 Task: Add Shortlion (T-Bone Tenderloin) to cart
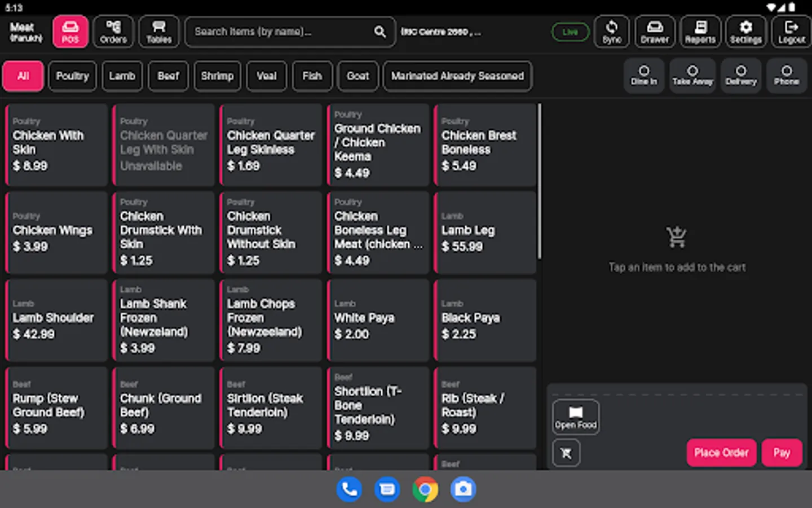tap(378, 408)
